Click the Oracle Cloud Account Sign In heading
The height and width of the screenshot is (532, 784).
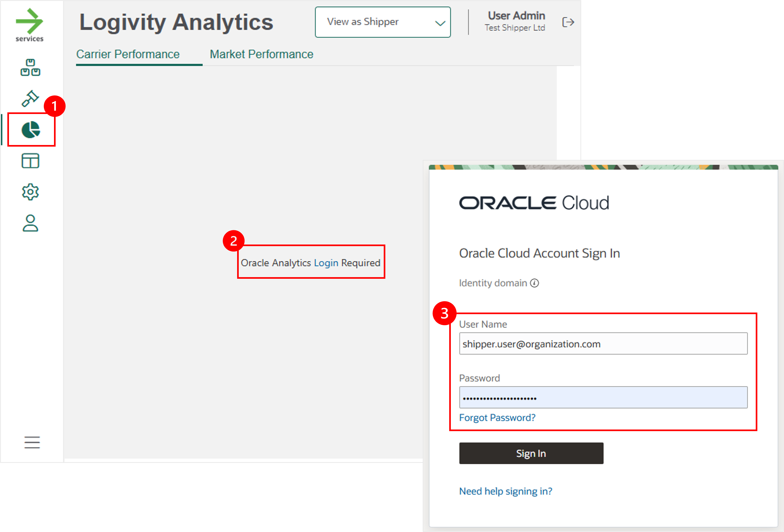point(540,253)
